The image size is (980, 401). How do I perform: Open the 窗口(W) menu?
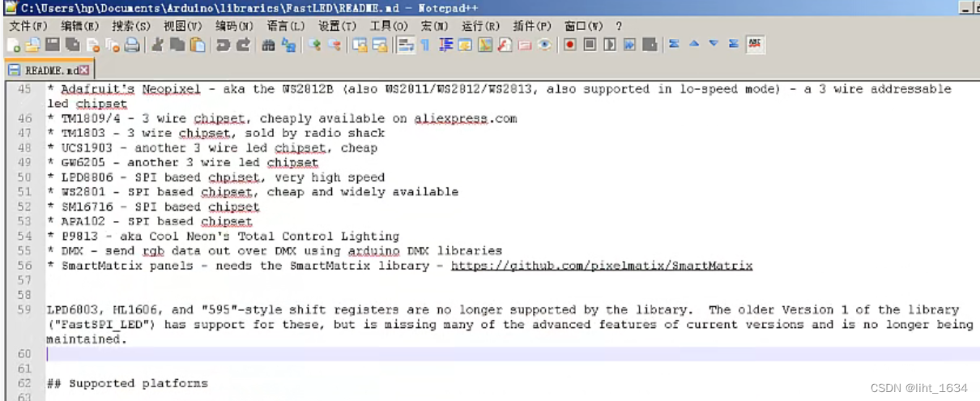[584, 26]
